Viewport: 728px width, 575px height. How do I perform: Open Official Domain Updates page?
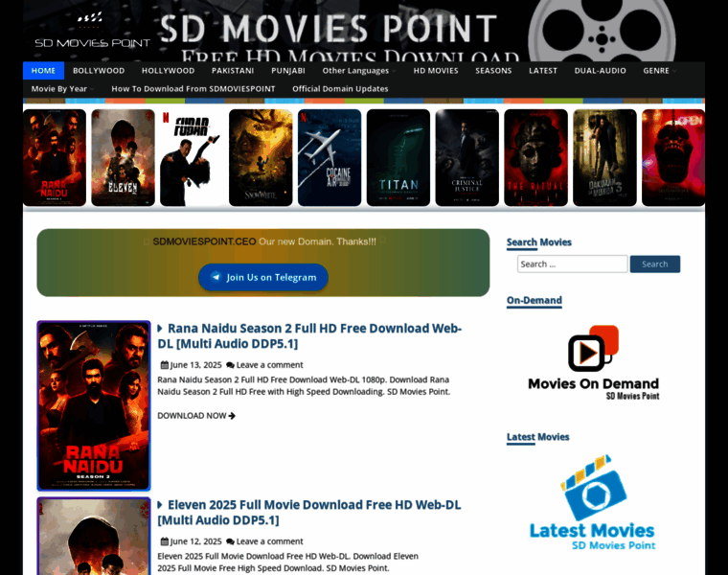click(340, 89)
